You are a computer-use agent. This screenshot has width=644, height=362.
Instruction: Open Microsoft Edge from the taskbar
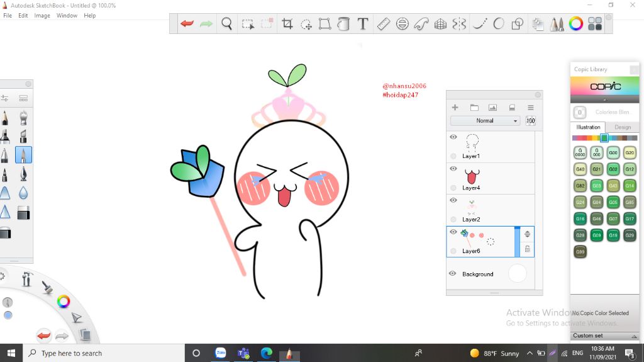[x=267, y=353]
